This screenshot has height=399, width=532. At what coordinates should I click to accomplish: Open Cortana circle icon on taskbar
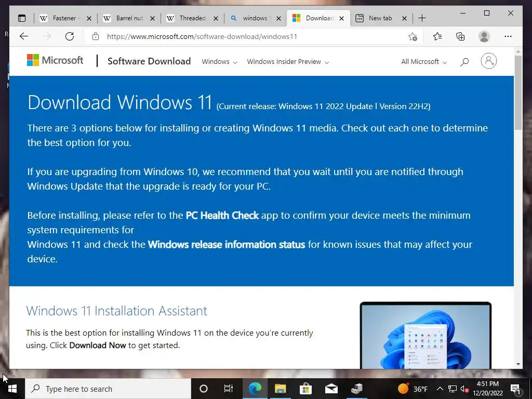[203, 389]
